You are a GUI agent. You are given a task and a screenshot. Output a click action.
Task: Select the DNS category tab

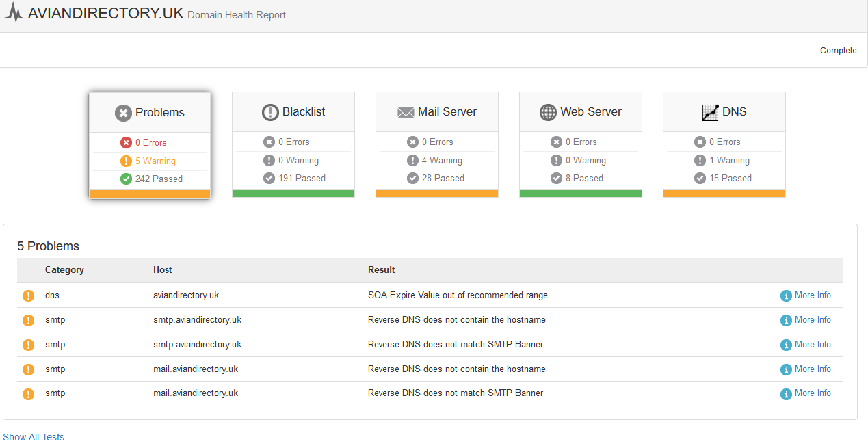pos(724,112)
